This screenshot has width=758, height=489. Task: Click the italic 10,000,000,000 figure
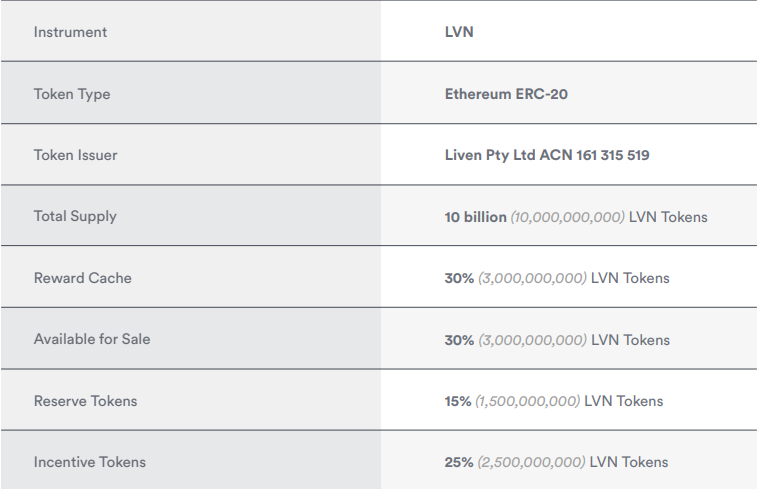click(x=568, y=217)
